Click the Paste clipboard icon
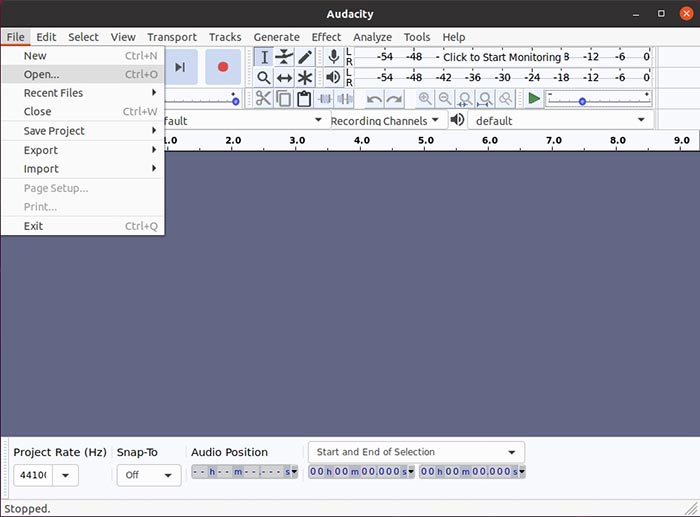 pyautogui.click(x=304, y=99)
